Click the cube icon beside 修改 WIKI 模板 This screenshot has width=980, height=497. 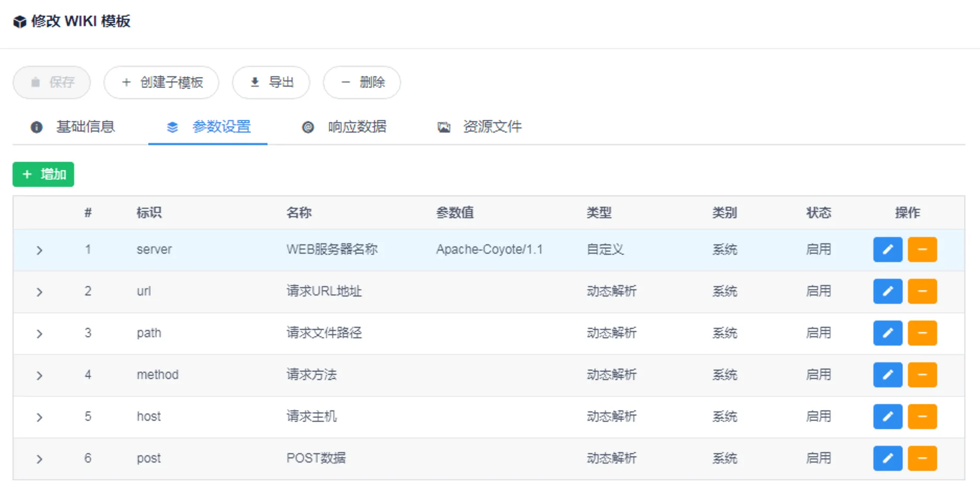pos(20,21)
